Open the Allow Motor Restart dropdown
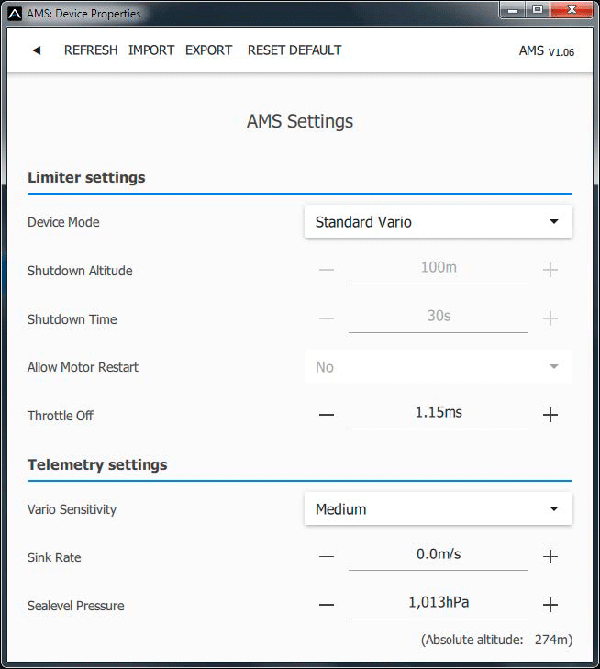The height and width of the screenshot is (669, 600). click(437, 367)
